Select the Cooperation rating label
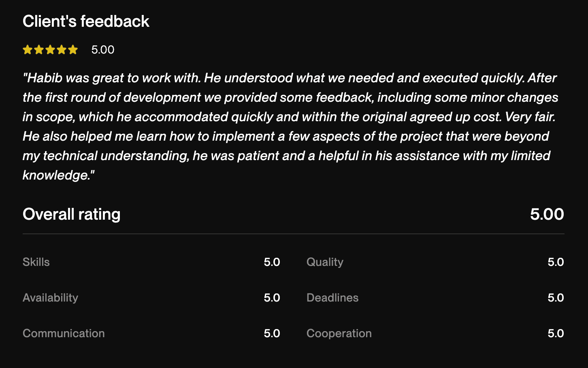The image size is (588, 368). tap(339, 334)
